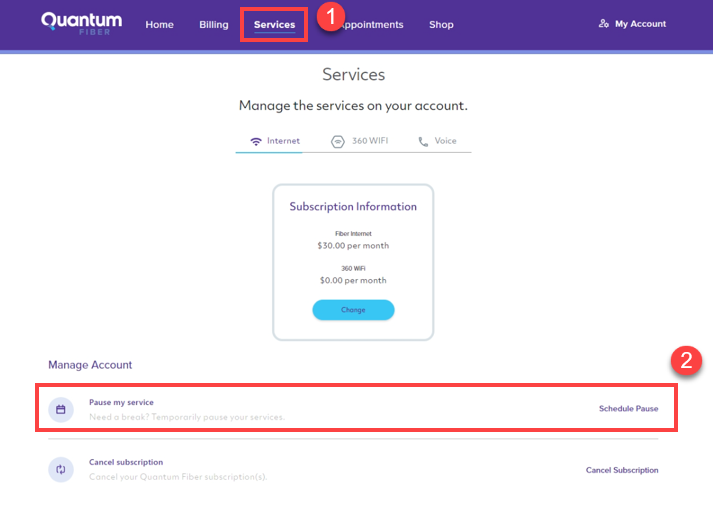The image size is (713, 521).
Task: Open the Shop navigation item
Action: pyautogui.click(x=441, y=25)
